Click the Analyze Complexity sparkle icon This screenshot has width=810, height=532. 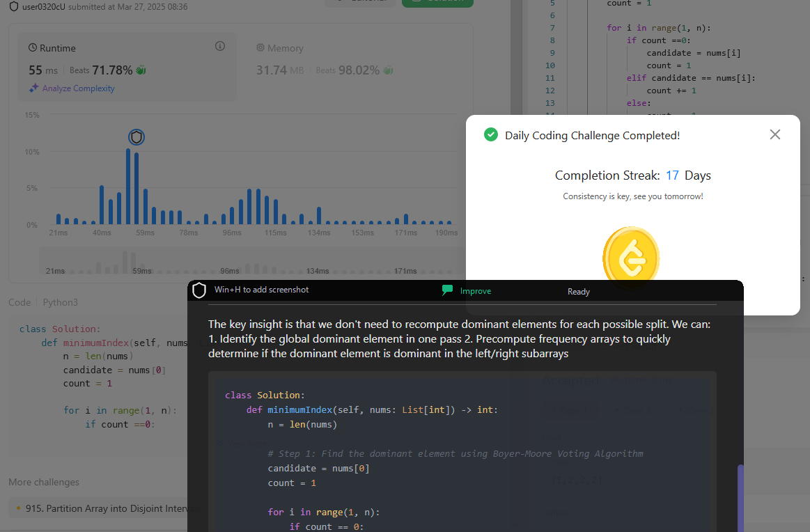[34, 88]
